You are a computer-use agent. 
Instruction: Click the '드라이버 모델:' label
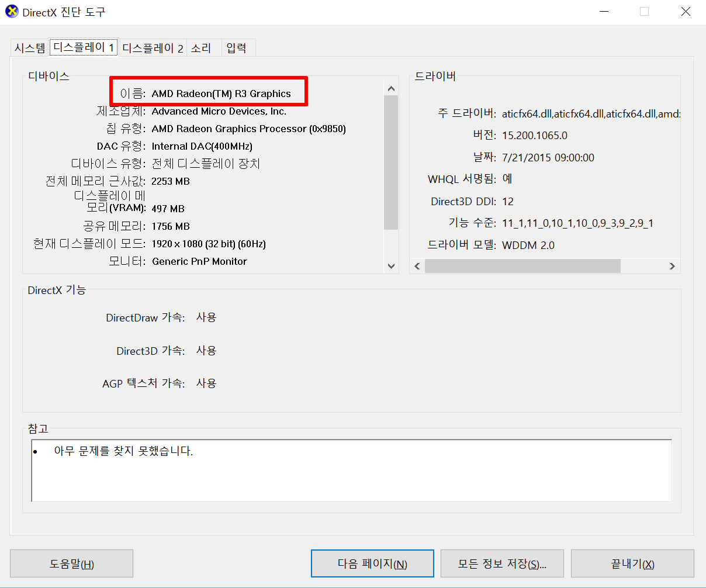462,245
